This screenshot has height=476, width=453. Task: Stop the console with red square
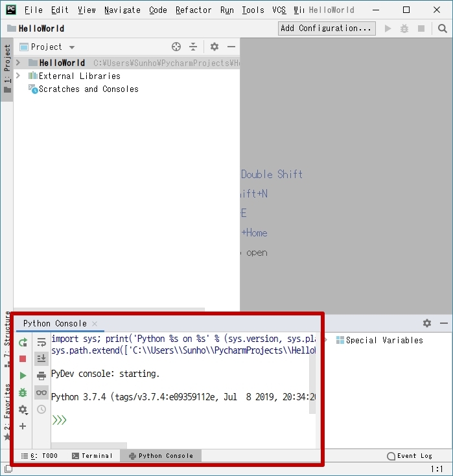point(23,359)
